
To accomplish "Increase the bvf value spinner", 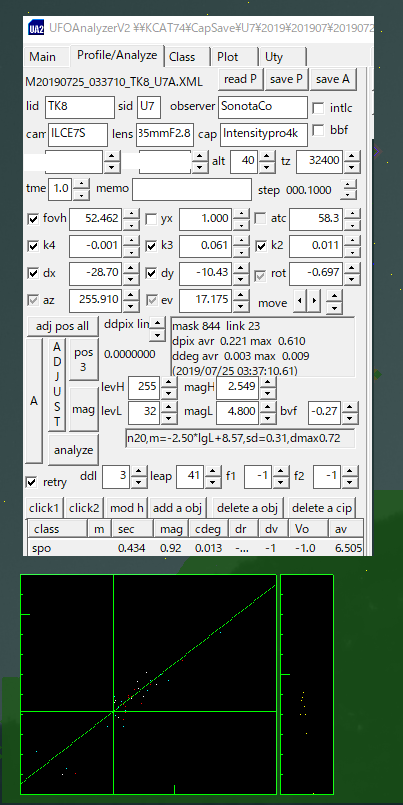I will [350, 407].
